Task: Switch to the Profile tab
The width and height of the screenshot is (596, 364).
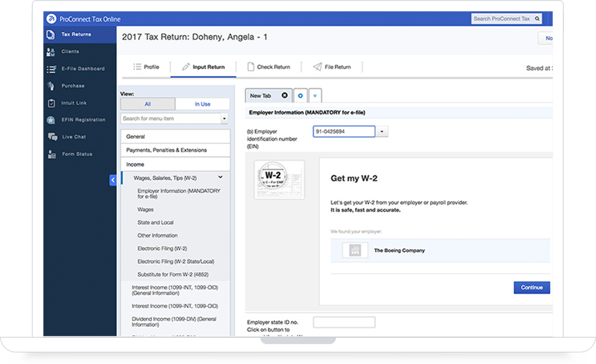Action: (147, 67)
